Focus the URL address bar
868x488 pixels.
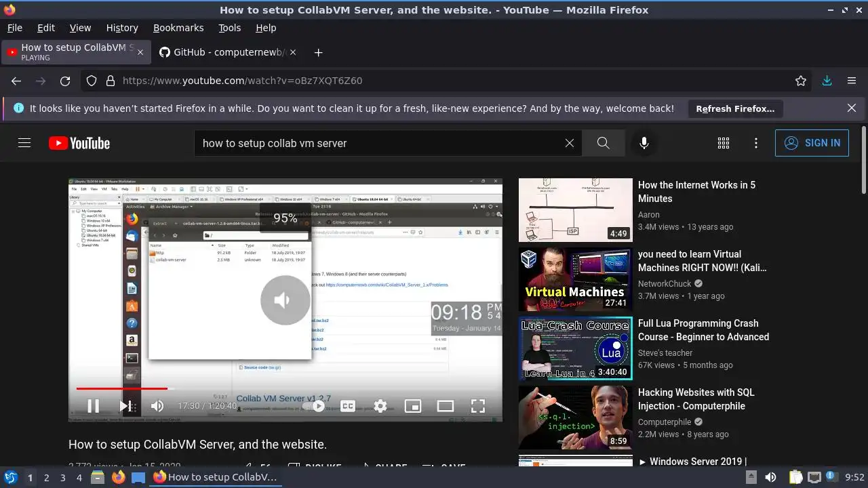tap(448, 81)
